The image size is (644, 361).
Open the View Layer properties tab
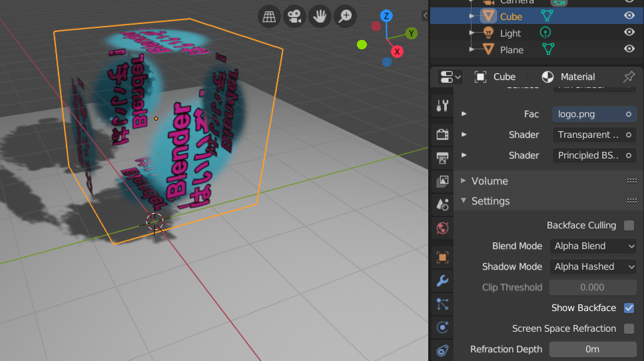[442, 181]
